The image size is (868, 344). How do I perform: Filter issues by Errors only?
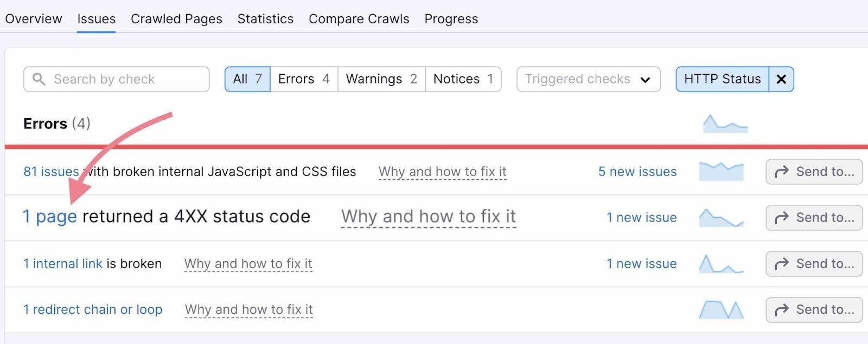304,79
